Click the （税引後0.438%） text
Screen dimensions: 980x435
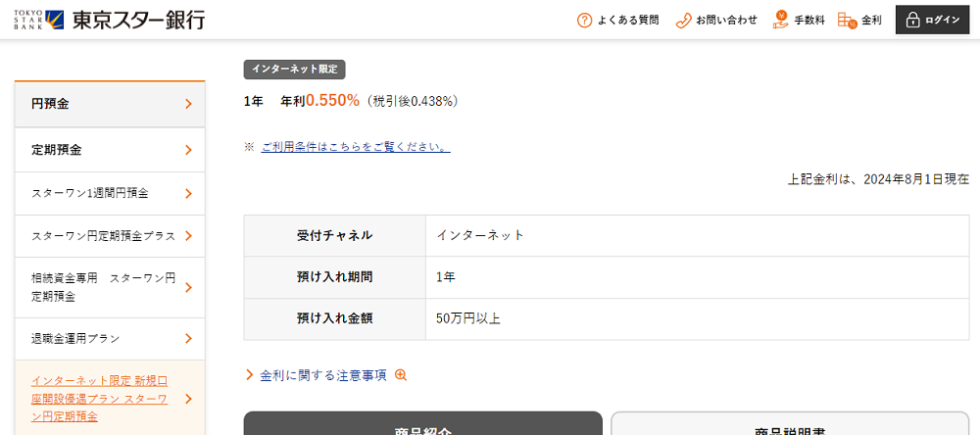tap(412, 101)
